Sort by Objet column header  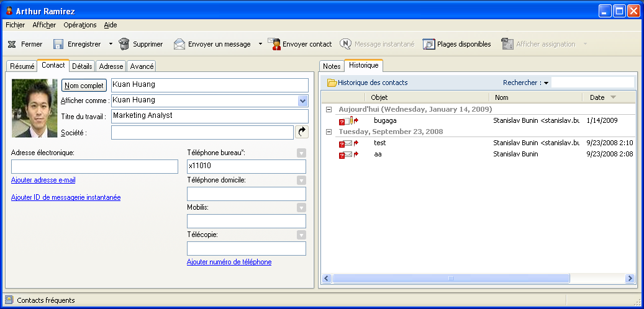tap(427, 97)
